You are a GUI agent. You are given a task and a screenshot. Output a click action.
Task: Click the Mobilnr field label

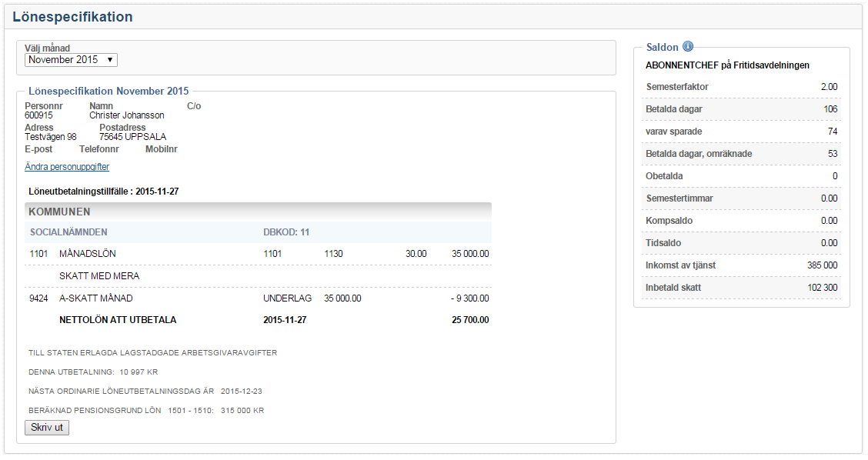pos(162,149)
